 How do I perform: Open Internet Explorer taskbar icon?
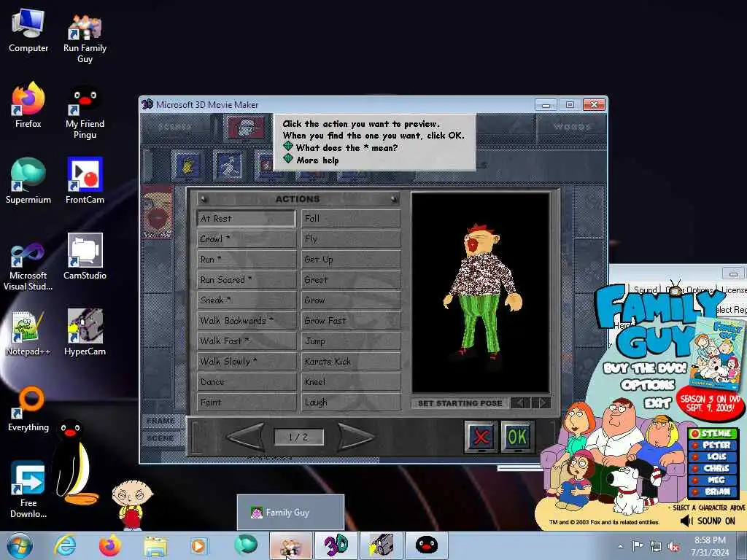coord(64,545)
